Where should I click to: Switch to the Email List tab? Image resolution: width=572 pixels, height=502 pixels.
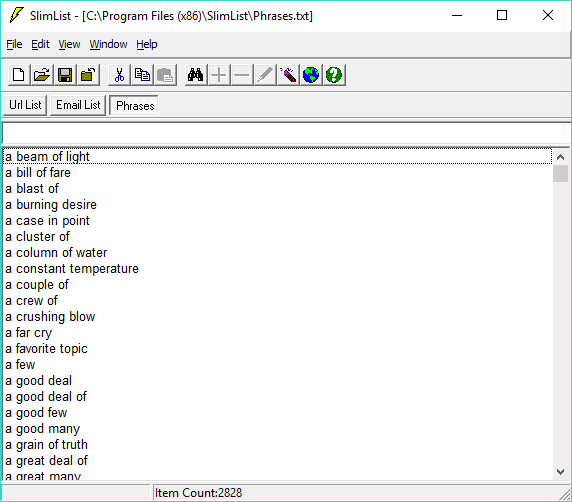point(78,105)
